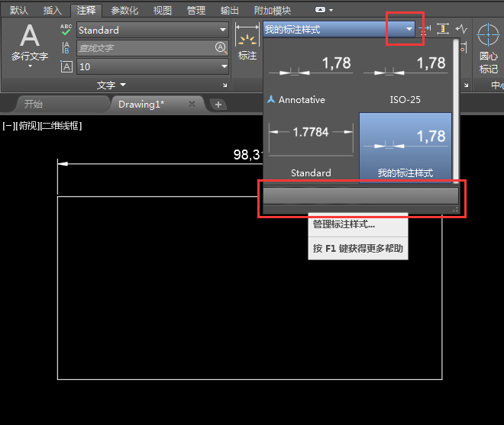Select the 注释 ribbon tab
This screenshot has height=425, width=504.
(86, 10)
